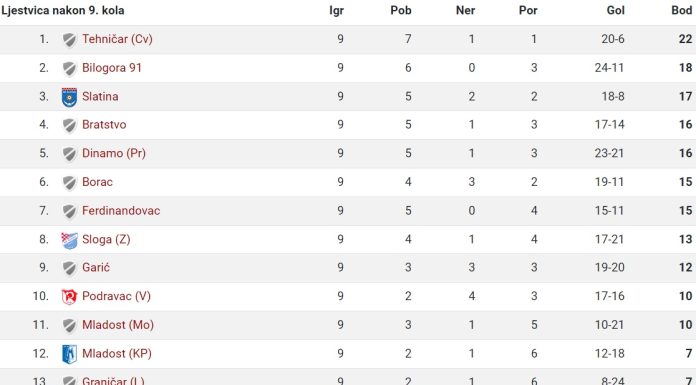Click the Borac grey shield icon
Viewport: 696px width, 385px height.
69,183
